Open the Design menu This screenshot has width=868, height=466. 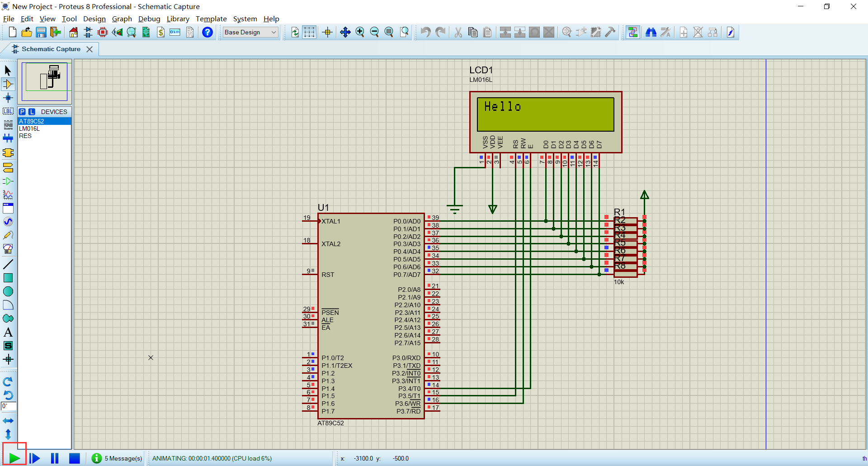[x=94, y=19]
